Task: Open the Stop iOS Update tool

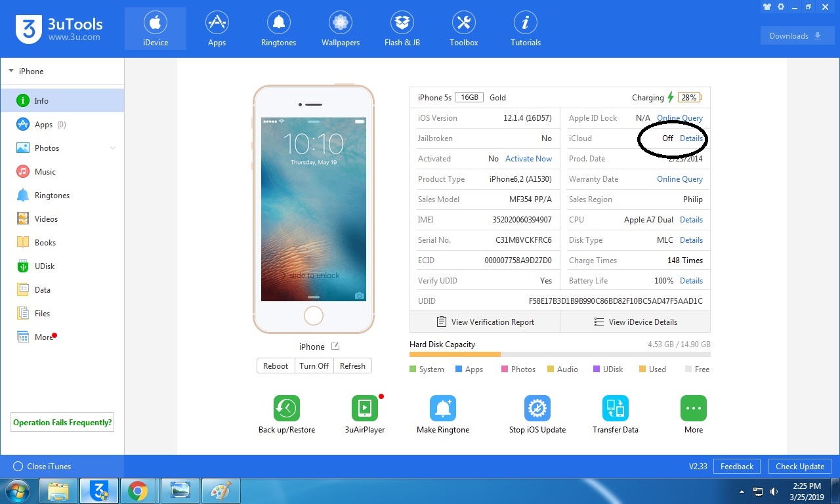Action: click(537, 415)
